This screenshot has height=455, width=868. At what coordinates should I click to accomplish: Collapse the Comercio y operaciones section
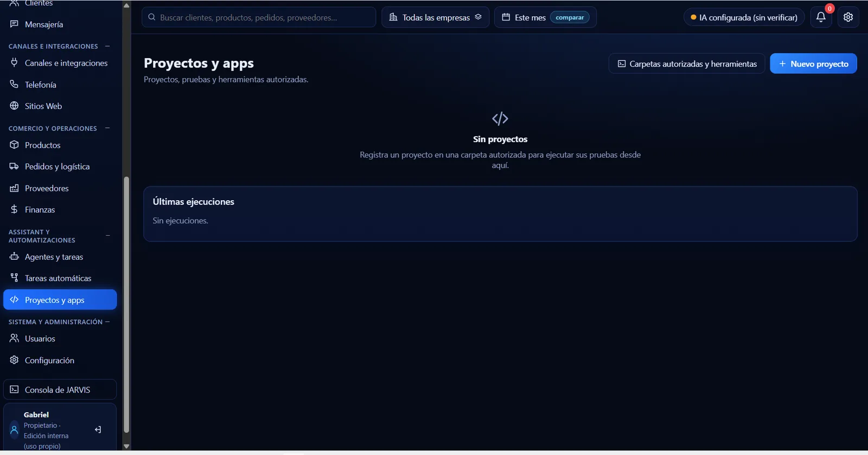pyautogui.click(x=107, y=129)
